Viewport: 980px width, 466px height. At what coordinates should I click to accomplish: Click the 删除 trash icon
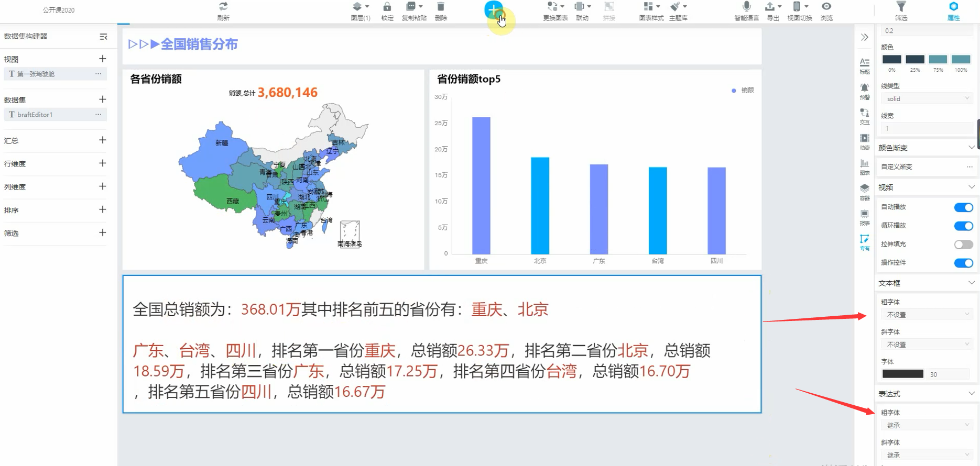click(x=441, y=7)
